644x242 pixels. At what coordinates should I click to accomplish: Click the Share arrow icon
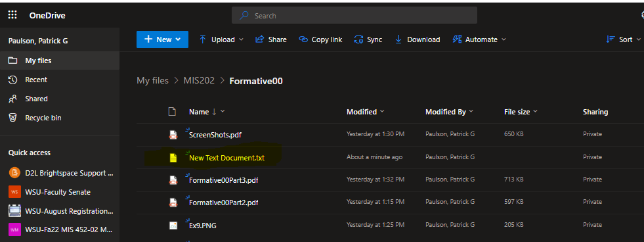click(x=259, y=39)
